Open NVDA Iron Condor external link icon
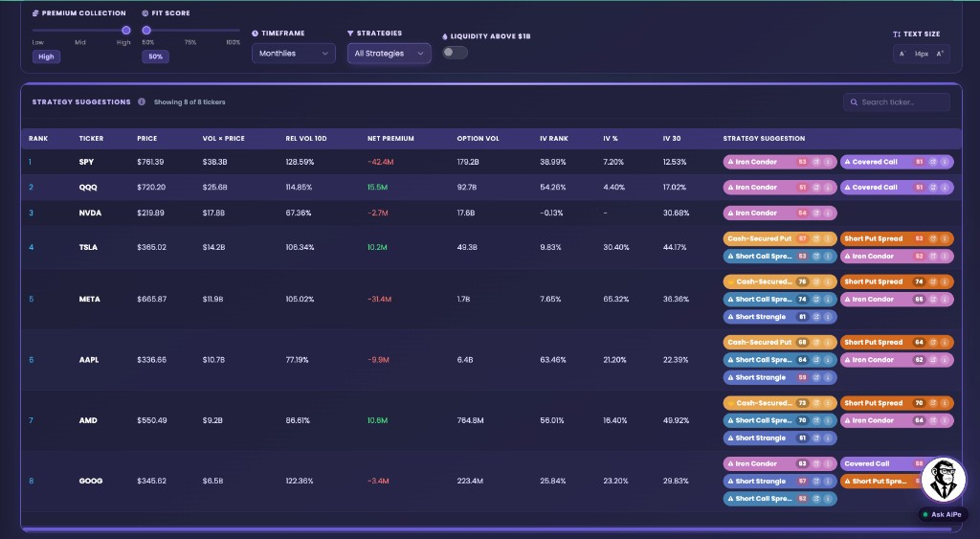 pos(816,213)
